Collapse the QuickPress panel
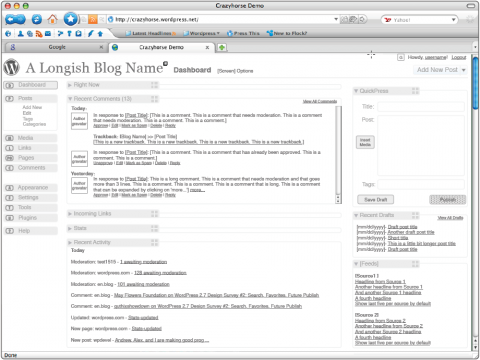This screenshot has height=360, width=480. pyautogui.click(x=356, y=91)
